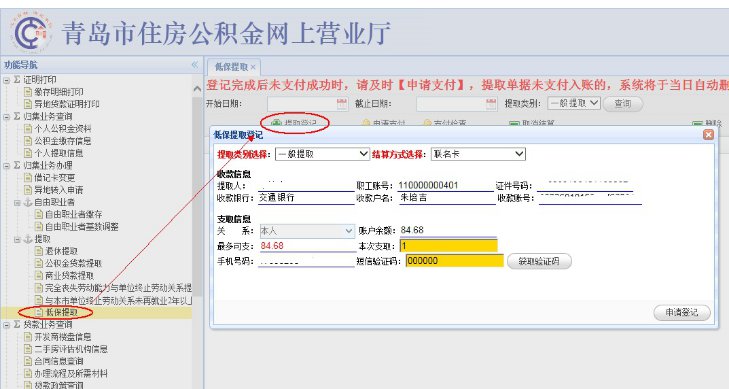Image resolution: width=729 pixels, height=389 pixels.
Task: Open 自由职业者缴存 in the tree
Action: point(73,214)
